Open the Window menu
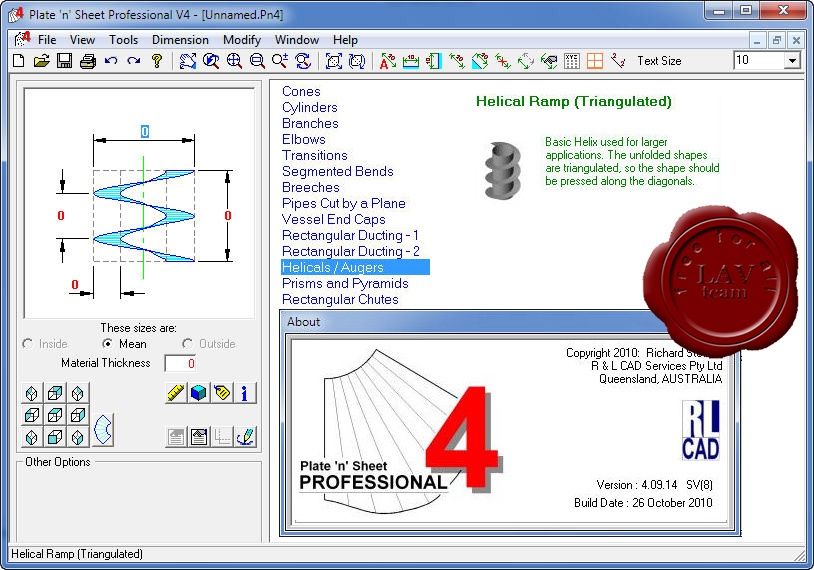Viewport: 814px width, 570px height. (296, 40)
